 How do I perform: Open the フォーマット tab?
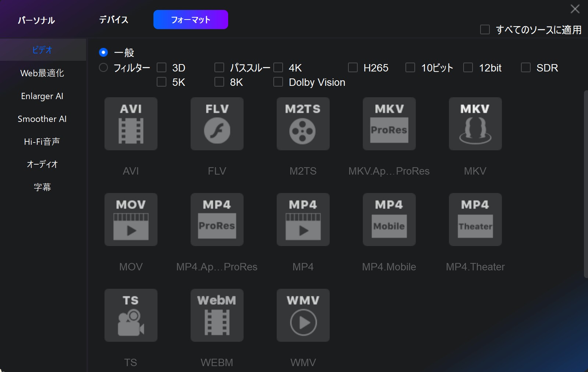[x=191, y=20]
